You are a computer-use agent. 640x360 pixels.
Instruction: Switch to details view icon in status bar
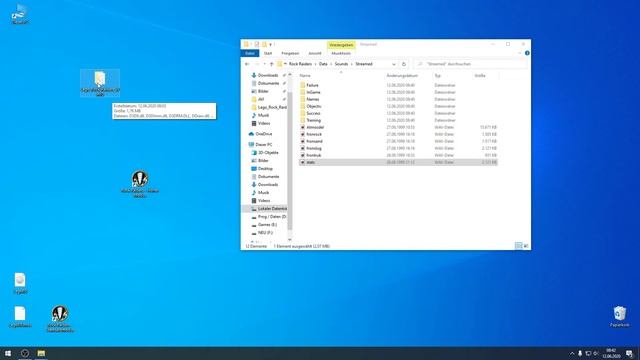coord(518,246)
